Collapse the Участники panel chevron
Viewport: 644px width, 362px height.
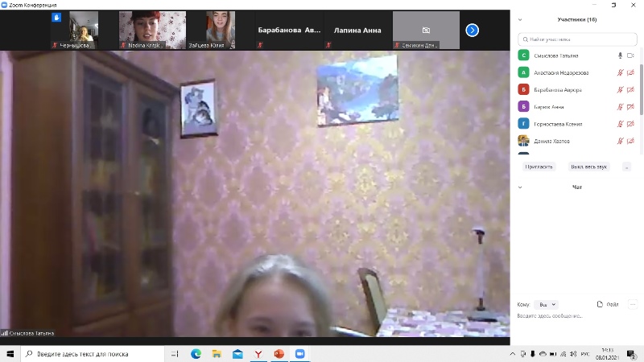[x=520, y=19]
